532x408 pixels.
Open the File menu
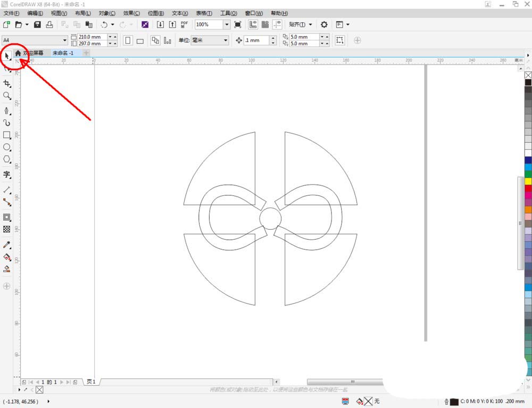pyautogui.click(x=11, y=13)
